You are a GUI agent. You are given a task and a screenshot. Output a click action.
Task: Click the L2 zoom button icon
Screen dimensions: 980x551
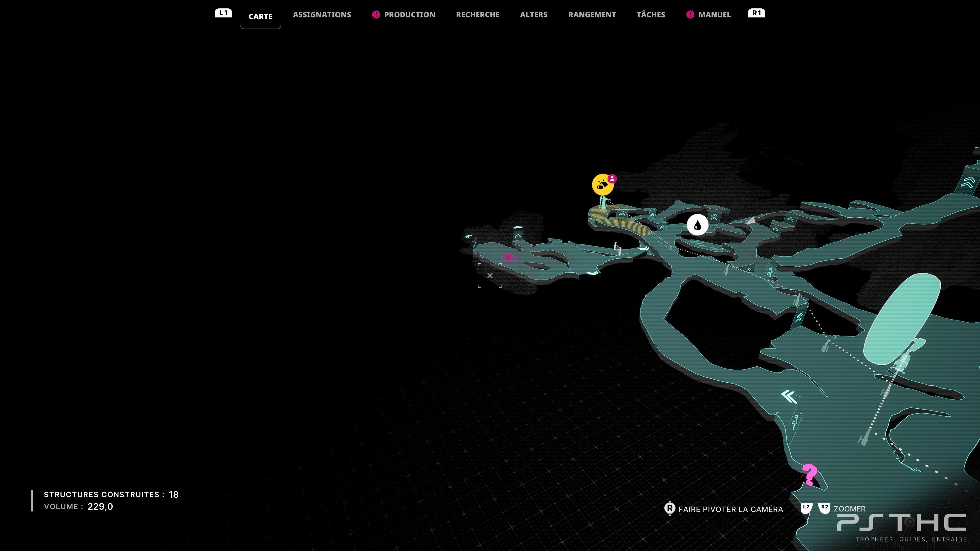(806, 508)
